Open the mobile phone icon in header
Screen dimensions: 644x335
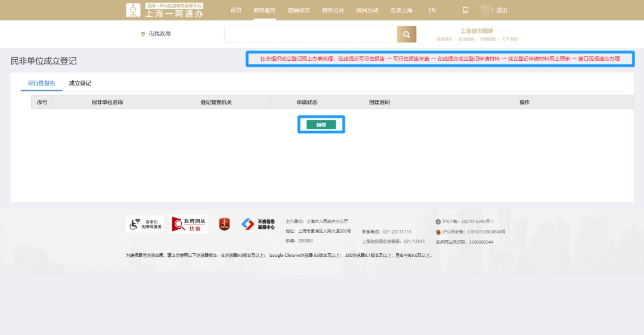coord(465,10)
